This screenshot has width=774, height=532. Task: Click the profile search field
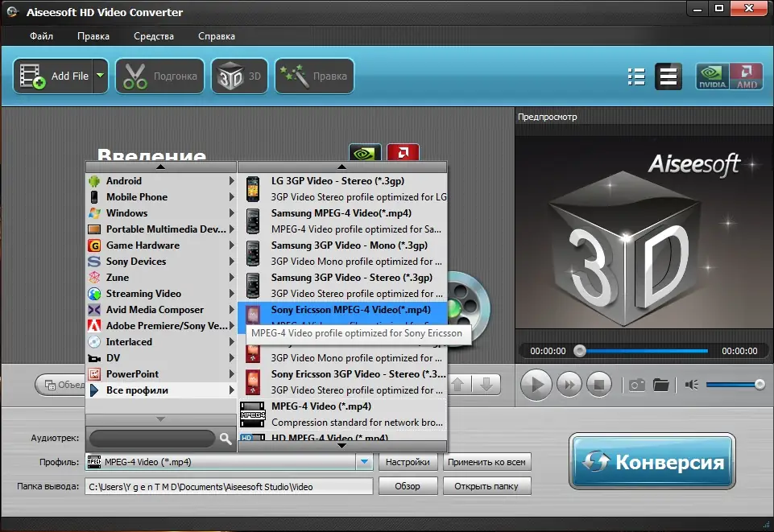152,439
